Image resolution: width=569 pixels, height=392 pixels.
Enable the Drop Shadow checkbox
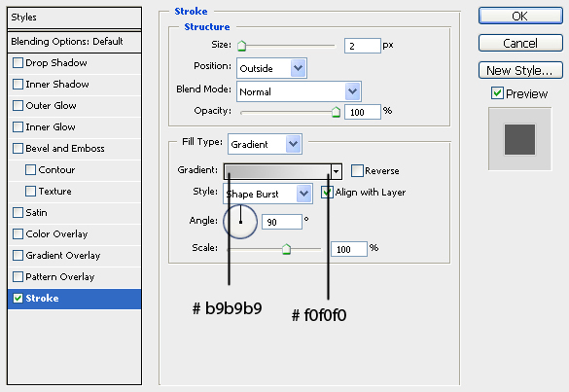(18, 63)
